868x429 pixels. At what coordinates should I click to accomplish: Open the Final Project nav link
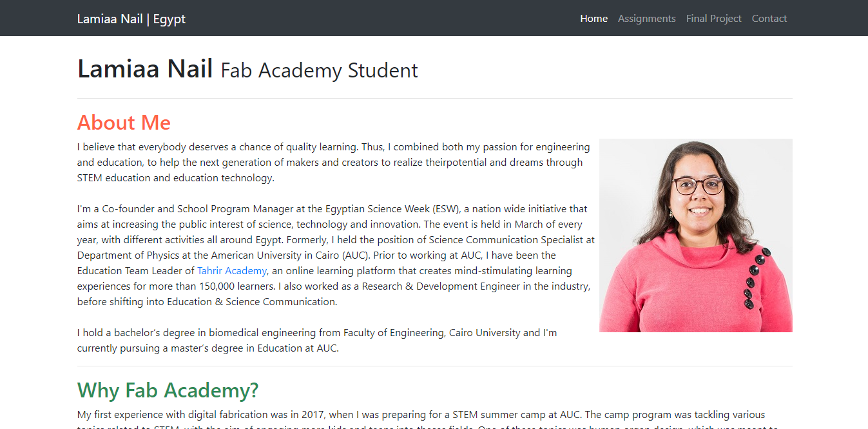coord(713,19)
